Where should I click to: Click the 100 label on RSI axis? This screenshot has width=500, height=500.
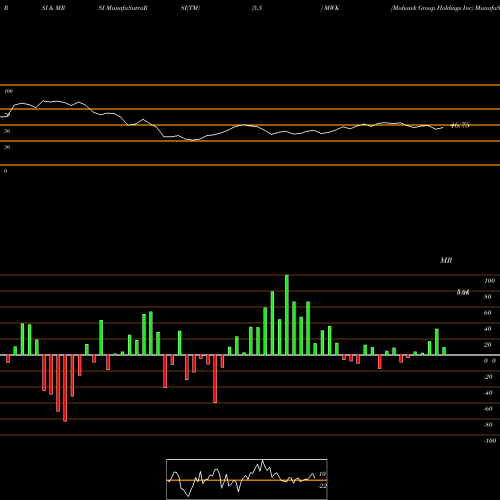pos(9,91)
